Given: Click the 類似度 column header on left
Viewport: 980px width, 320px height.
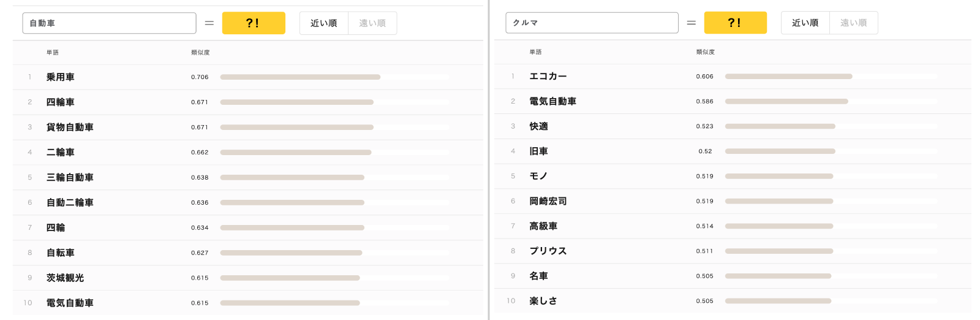Looking at the screenshot, I should tap(200, 53).
